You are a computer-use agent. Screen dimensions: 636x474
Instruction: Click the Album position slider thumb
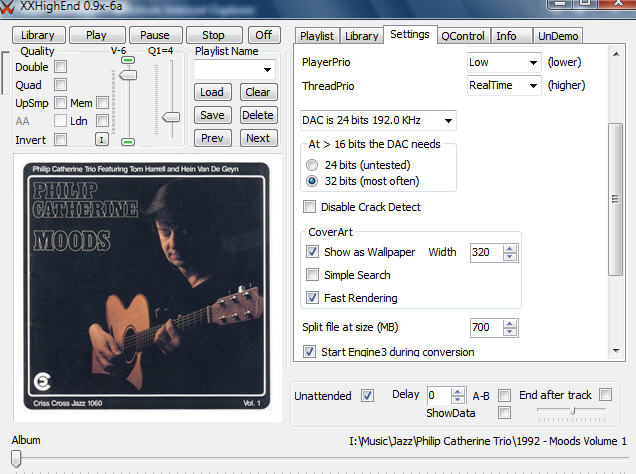(16, 459)
